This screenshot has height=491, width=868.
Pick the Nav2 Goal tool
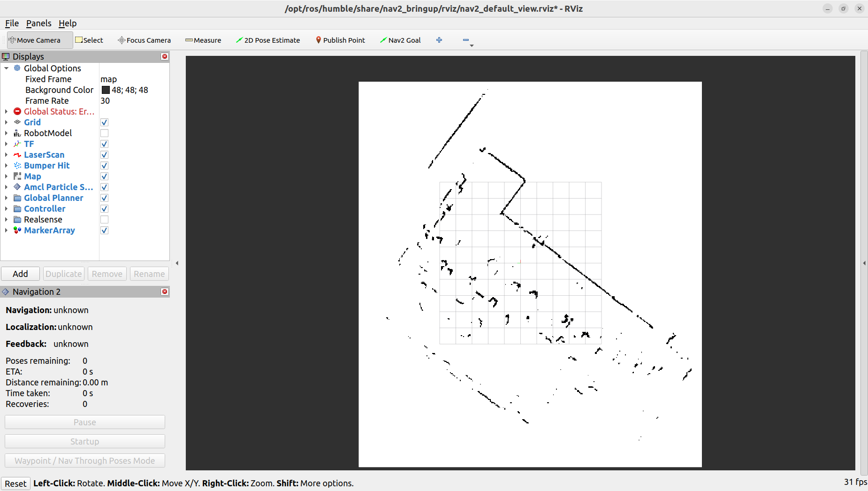[x=400, y=40]
